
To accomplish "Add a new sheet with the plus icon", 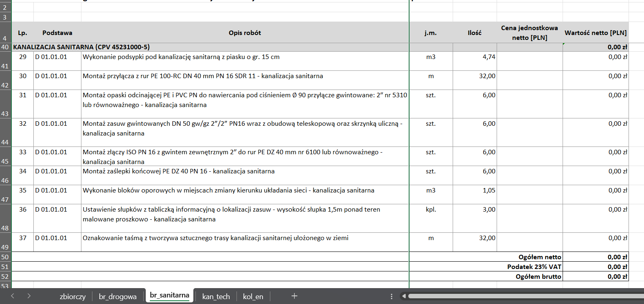I will (294, 296).
